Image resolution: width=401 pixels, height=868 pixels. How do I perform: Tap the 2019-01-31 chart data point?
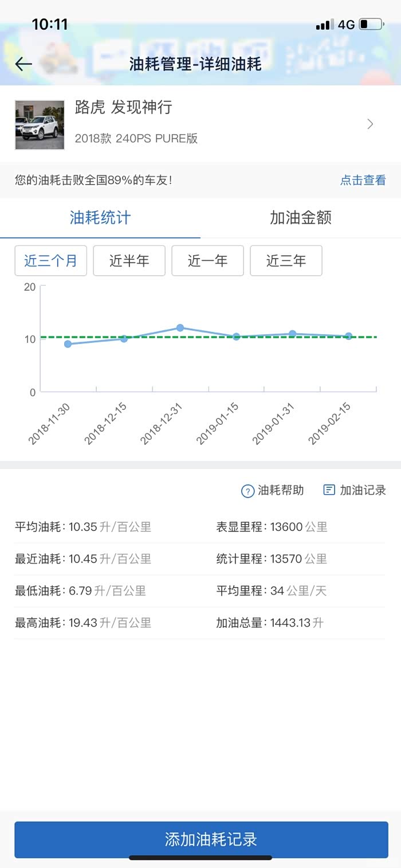point(292,334)
